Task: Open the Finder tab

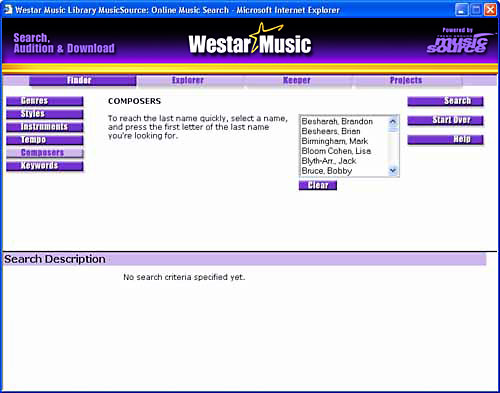Action: pos(82,80)
